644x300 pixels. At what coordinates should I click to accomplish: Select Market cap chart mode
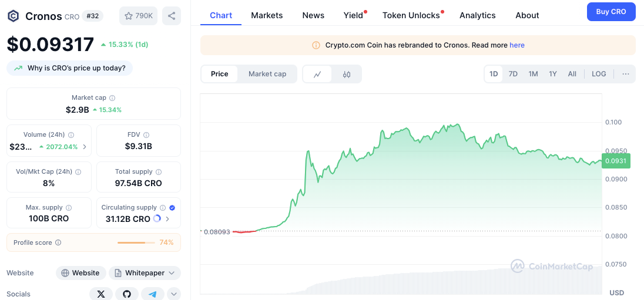(267, 74)
